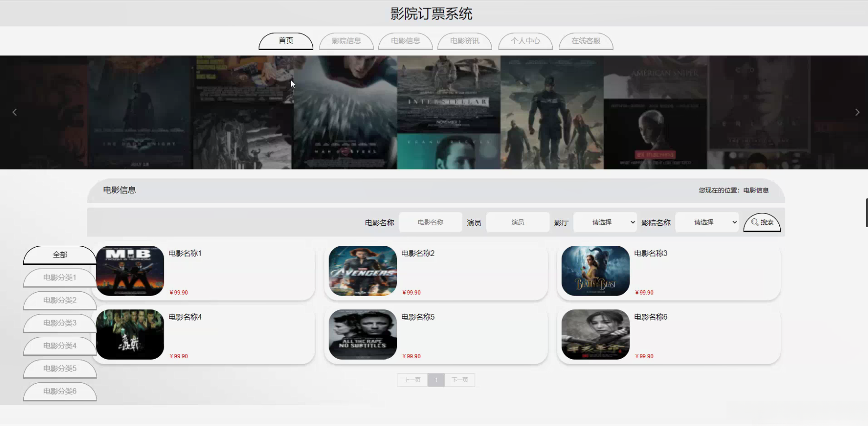
Task: Go to 下一页 in pagination
Action: (x=460, y=380)
